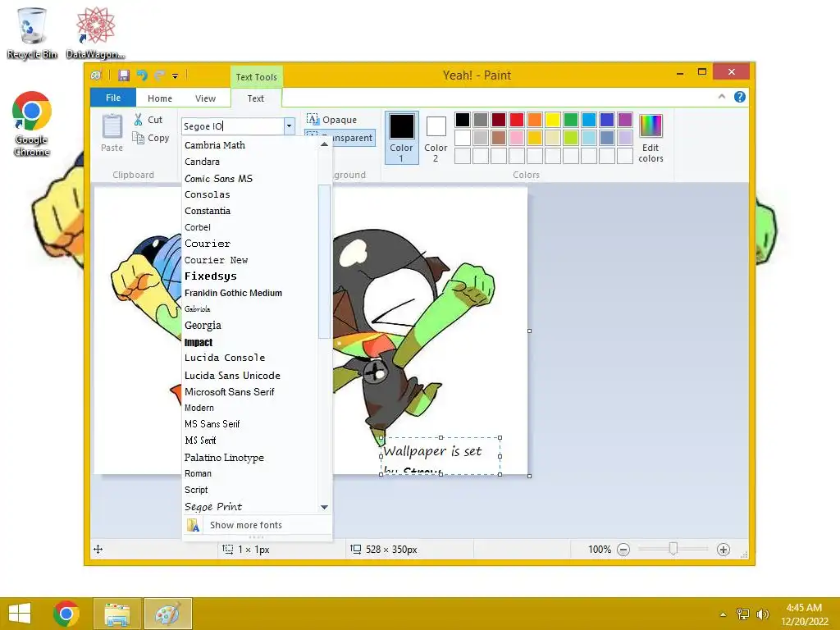Screen dimensions: 840x630
Task: Click the Paint application icon in title bar
Action: click(x=96, y=75)
